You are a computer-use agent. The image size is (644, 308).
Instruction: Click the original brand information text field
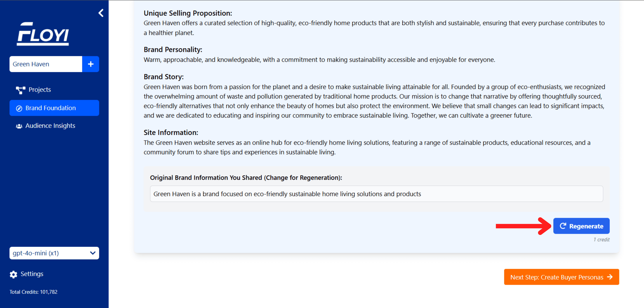pos(376,194)
